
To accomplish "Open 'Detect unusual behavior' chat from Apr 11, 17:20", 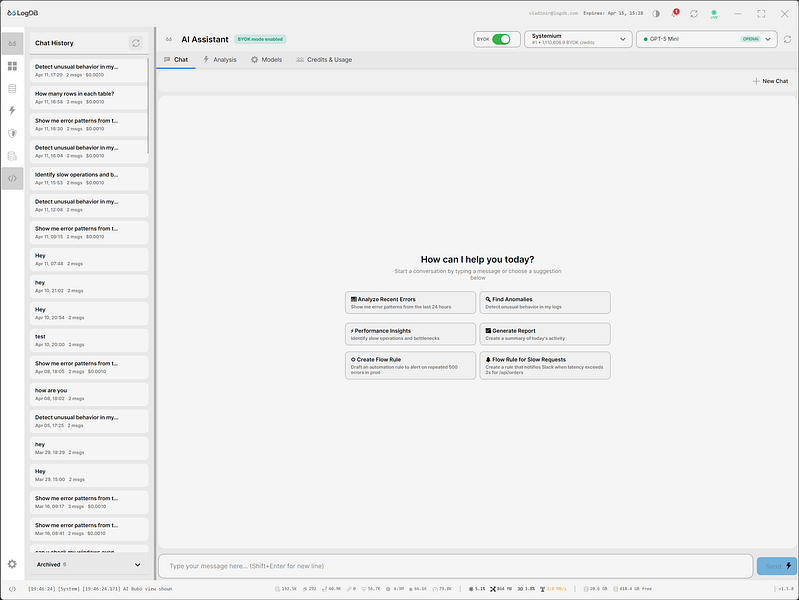I will pos(89,70).
